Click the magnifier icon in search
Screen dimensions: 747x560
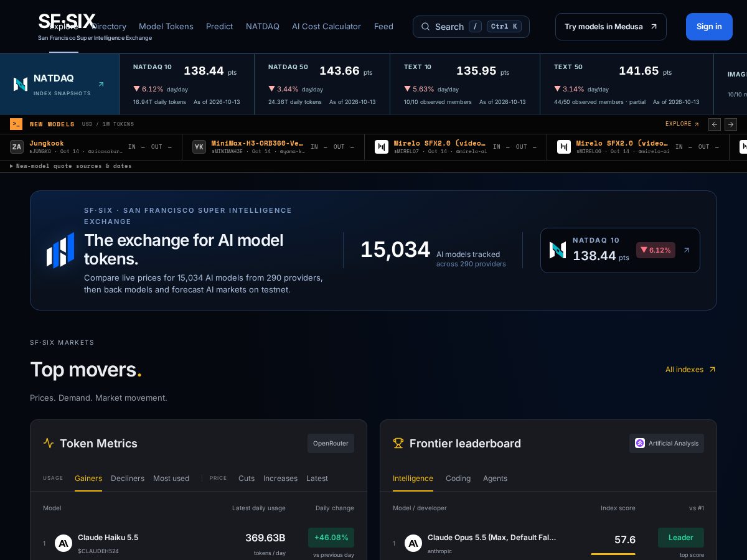(426, 27)
